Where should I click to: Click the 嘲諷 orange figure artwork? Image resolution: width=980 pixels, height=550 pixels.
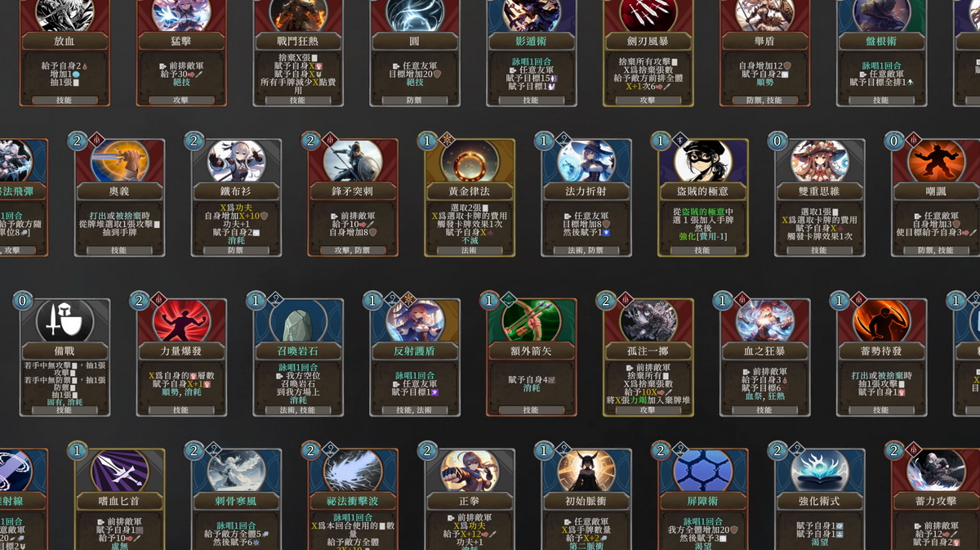936,160
